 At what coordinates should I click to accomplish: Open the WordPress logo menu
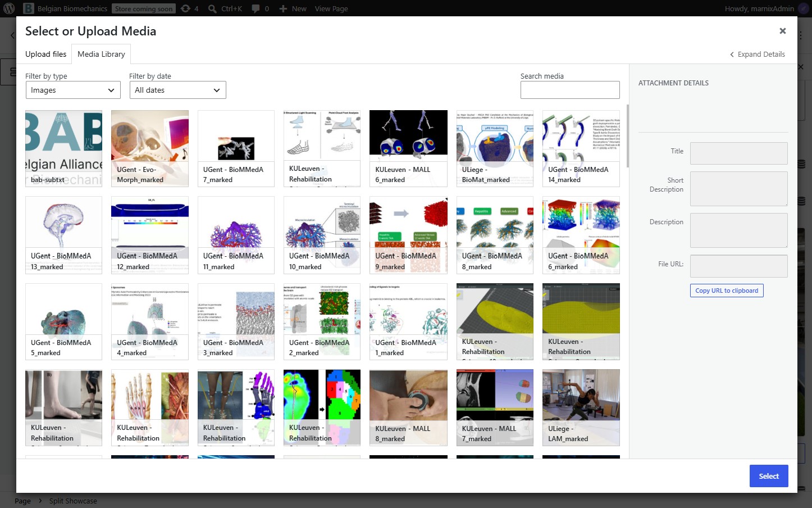coord(9,8)
